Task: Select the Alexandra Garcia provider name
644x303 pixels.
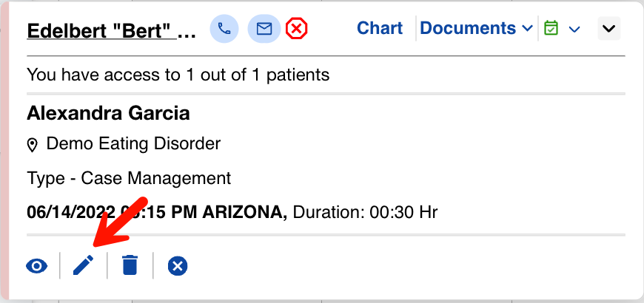Action: pyautogui.click(x=108, y=113)
